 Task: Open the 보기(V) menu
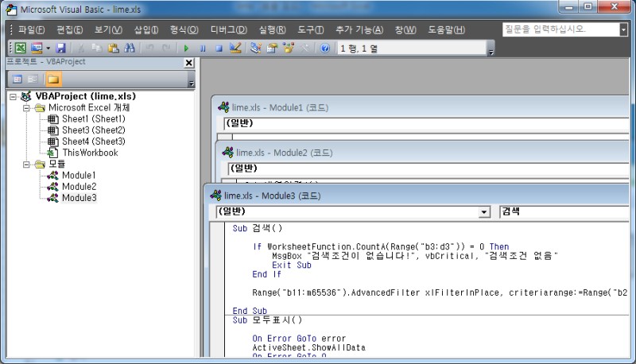[x=108, y=29]
